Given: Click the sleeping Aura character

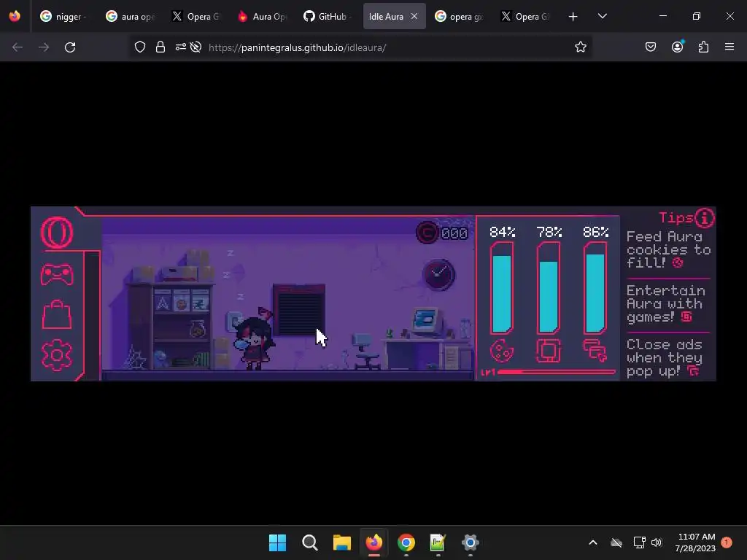Looking at the screenshot, I should [x=254, y=339].
